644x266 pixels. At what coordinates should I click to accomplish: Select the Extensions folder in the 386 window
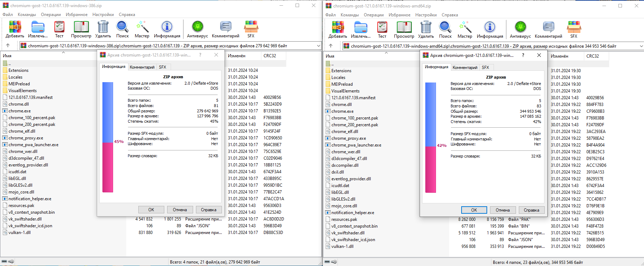[x=18, y=70]
